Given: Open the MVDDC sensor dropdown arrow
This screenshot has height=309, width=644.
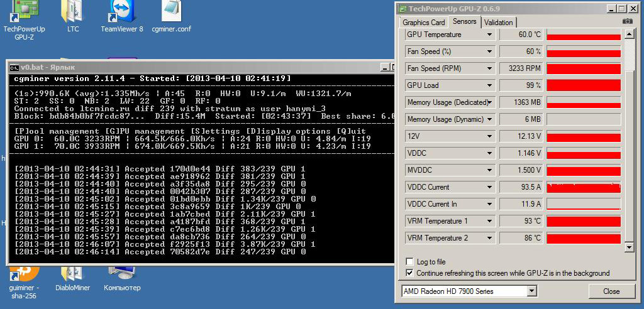Looking at the screenshot, I should click(x=489, y=170).
